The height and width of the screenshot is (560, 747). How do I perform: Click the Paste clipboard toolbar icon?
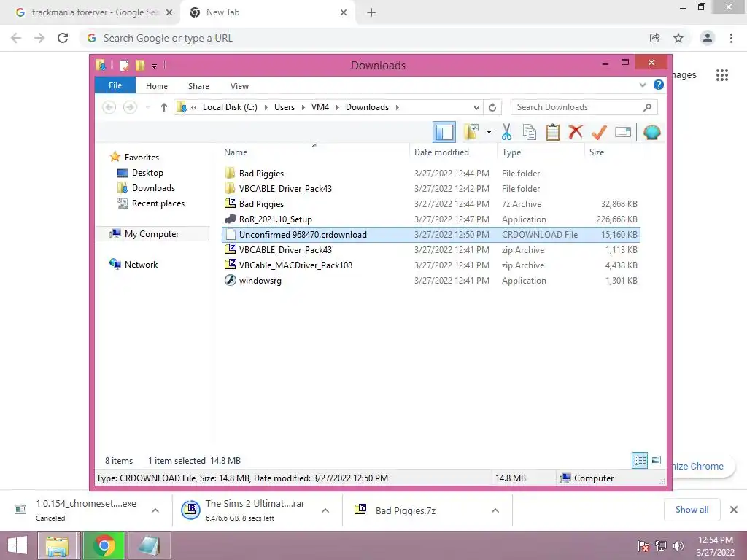553,132
